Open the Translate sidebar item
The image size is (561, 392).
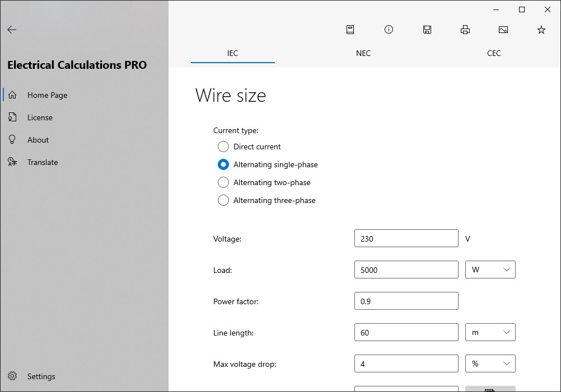point(43,162)
